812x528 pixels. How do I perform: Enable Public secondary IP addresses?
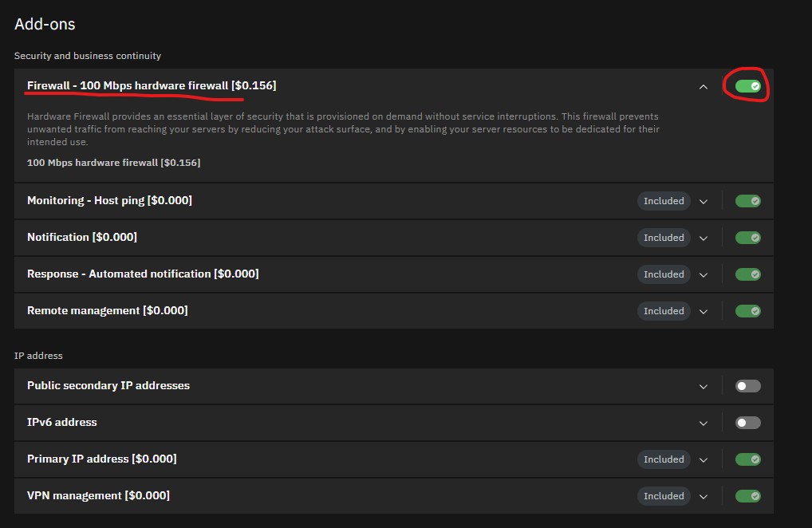(747, 386)
